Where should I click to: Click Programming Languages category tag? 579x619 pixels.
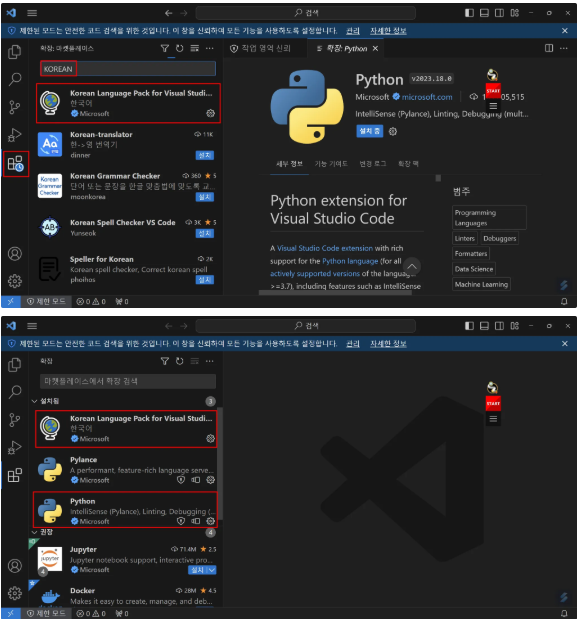point(489,218)
